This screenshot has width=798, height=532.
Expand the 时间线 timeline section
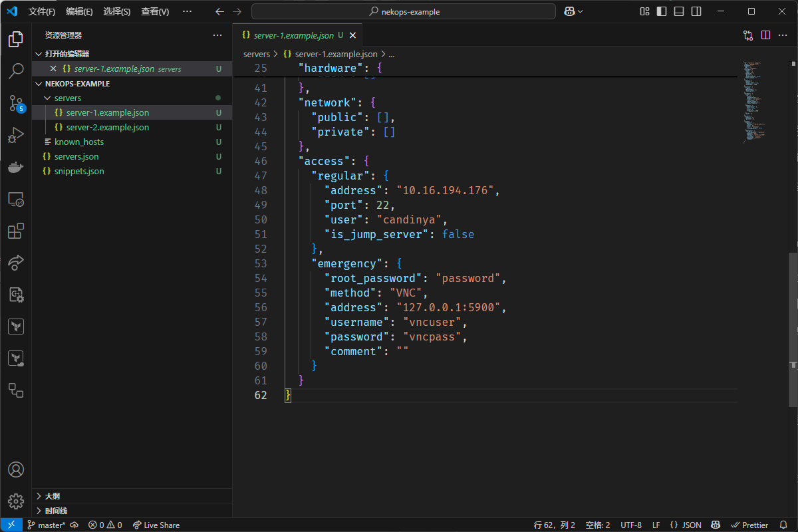pos(55,511)
